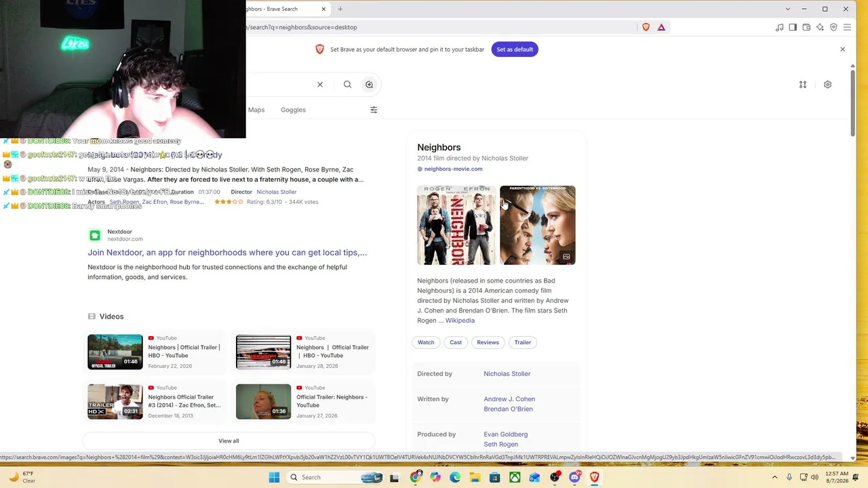
Task: Open Discord from the taskbar
Action: pyautogui.click(x=575, y=477)
